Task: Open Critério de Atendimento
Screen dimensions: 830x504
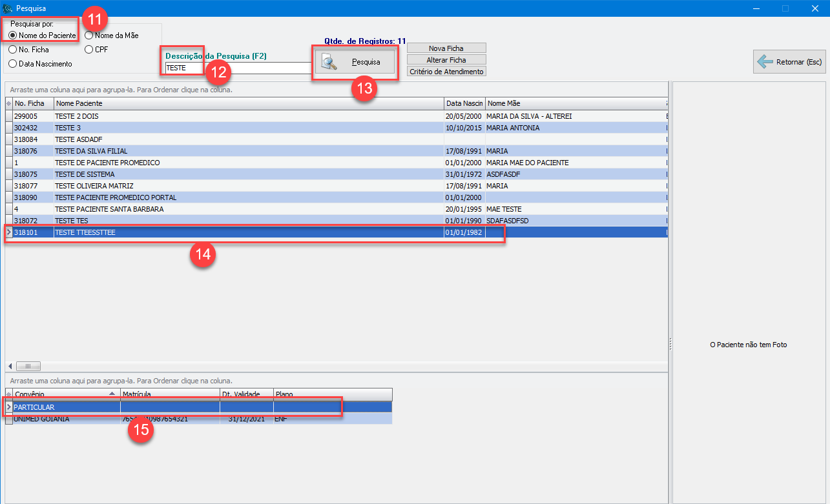Action: pos(446,72)
